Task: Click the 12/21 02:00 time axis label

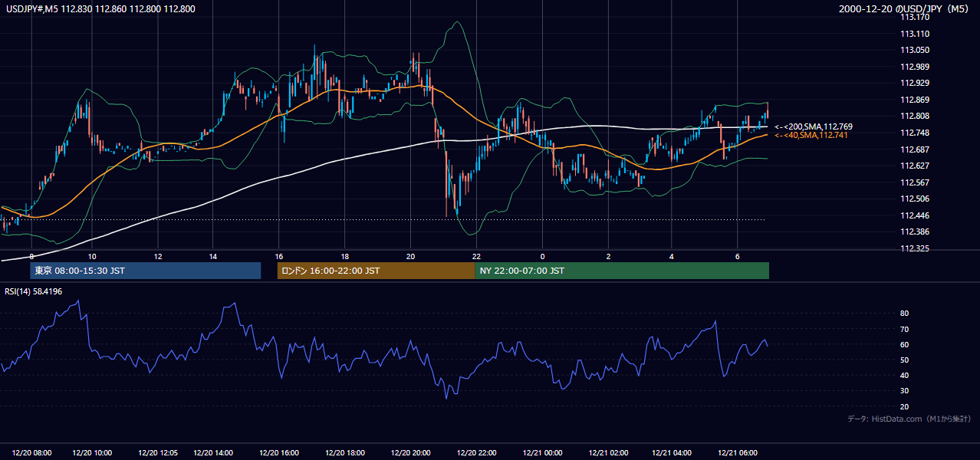Action: 608,453
